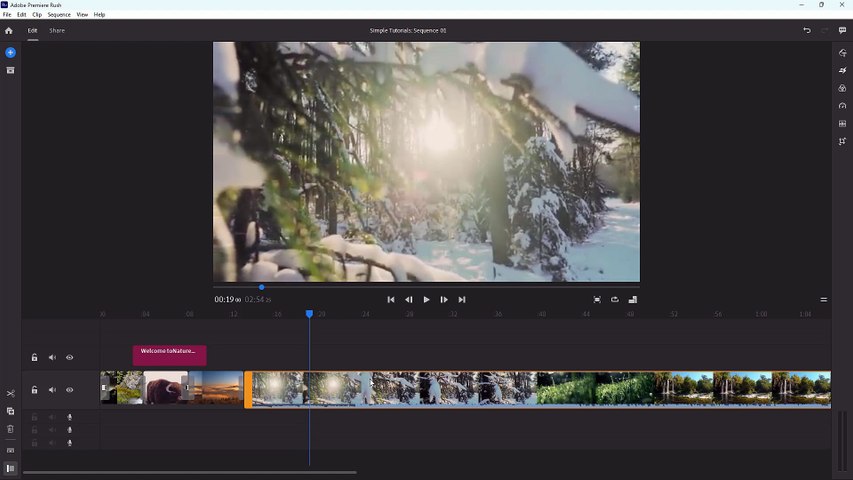
Task: Hide the title track using its eye icon
Action: click(70, 357)
